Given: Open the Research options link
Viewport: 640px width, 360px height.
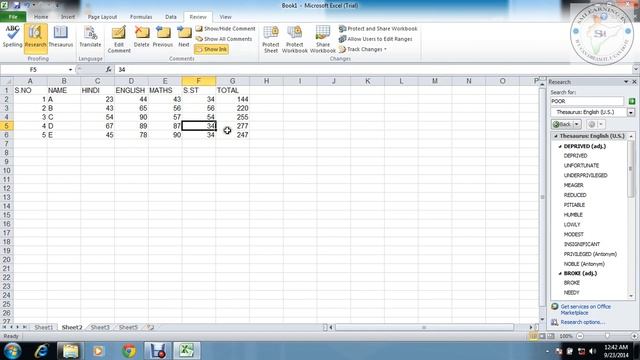Looking at the screenshot, I should click(582, 322).
